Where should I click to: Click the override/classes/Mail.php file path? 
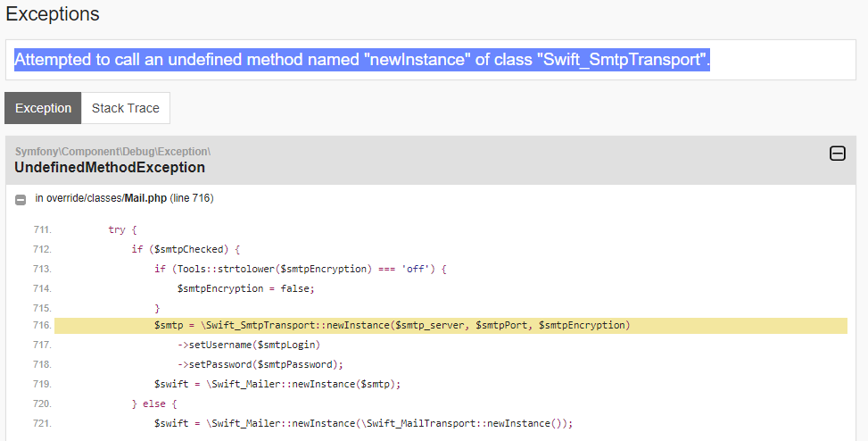pos(106,198)
